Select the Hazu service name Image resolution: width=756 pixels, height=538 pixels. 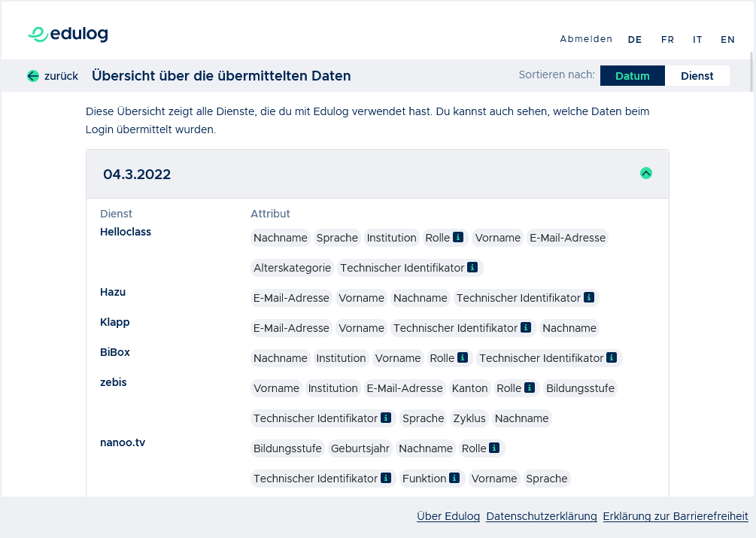point(113,292)
